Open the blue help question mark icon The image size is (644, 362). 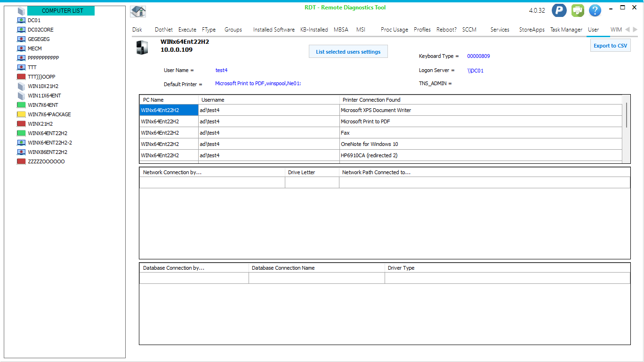point(595,10)
